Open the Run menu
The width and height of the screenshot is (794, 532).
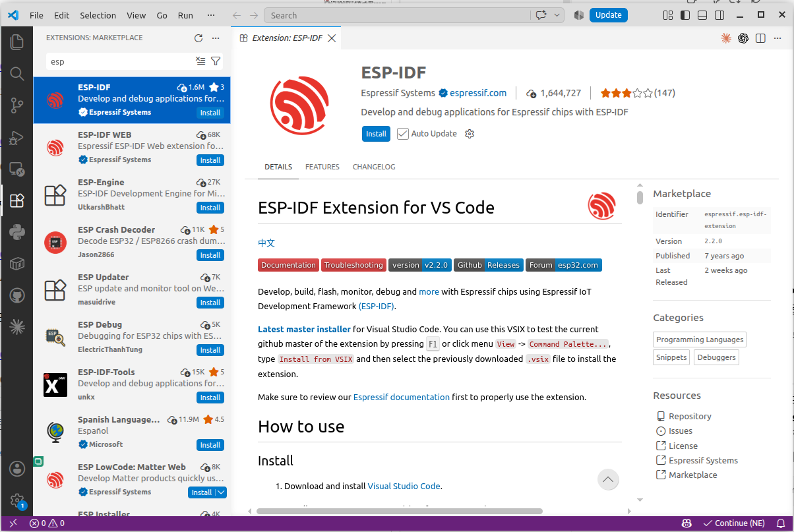186,15
